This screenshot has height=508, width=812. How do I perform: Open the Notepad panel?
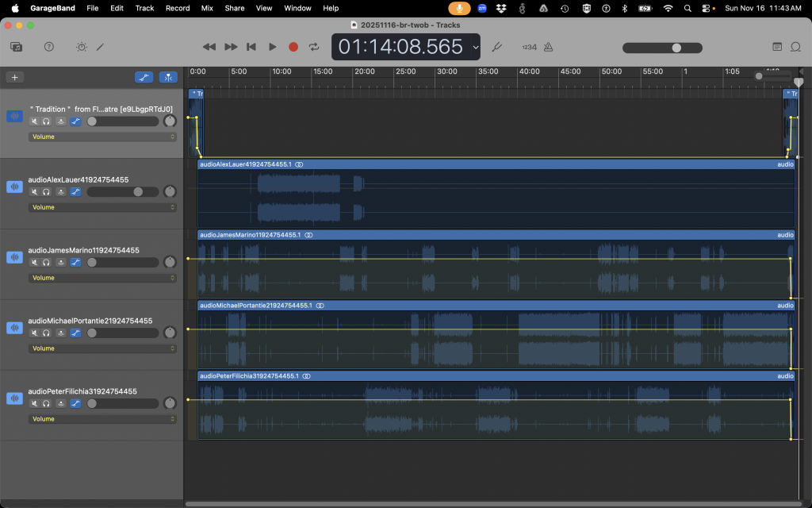pyautogui.click(x=777, y=47)
